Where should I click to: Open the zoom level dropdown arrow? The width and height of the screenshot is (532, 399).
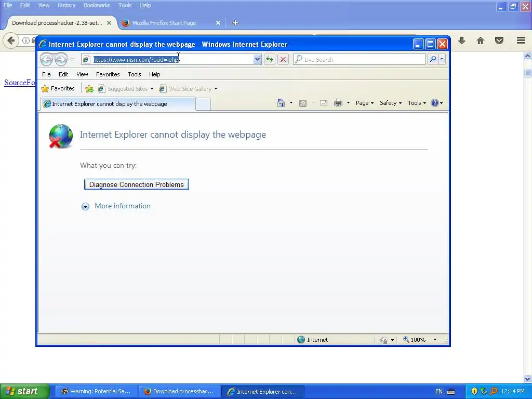pyautogui.click(x=435, y=340)
